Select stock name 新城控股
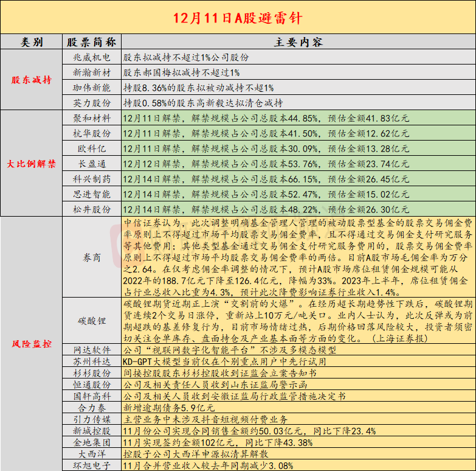 [92, 431]
